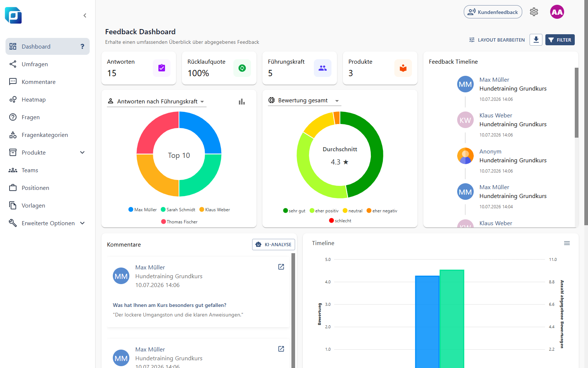The image size is (588, 368).
Task: Click the Heatmap icon in sidebar
Action: pos(13,99)
